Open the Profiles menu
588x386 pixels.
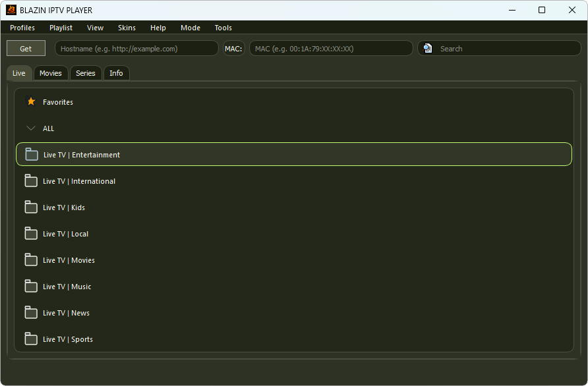pos(22,28)
